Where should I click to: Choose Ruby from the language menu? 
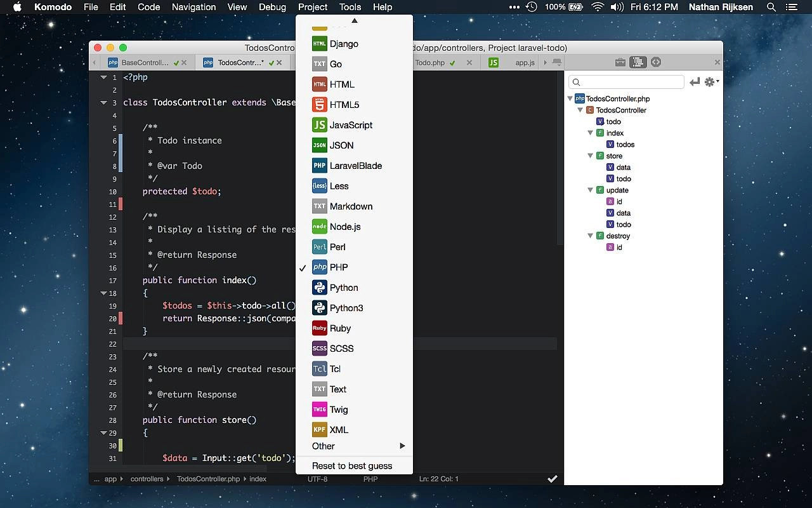point(354,328)
